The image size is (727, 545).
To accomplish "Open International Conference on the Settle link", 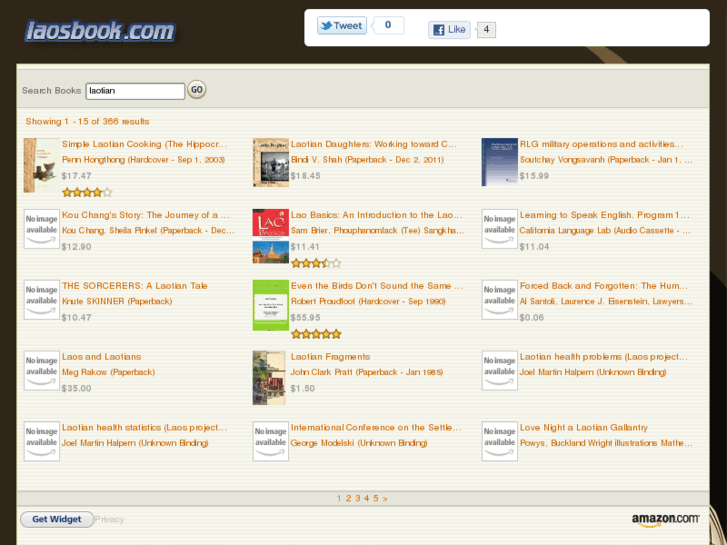I will [x=376, y=428].
